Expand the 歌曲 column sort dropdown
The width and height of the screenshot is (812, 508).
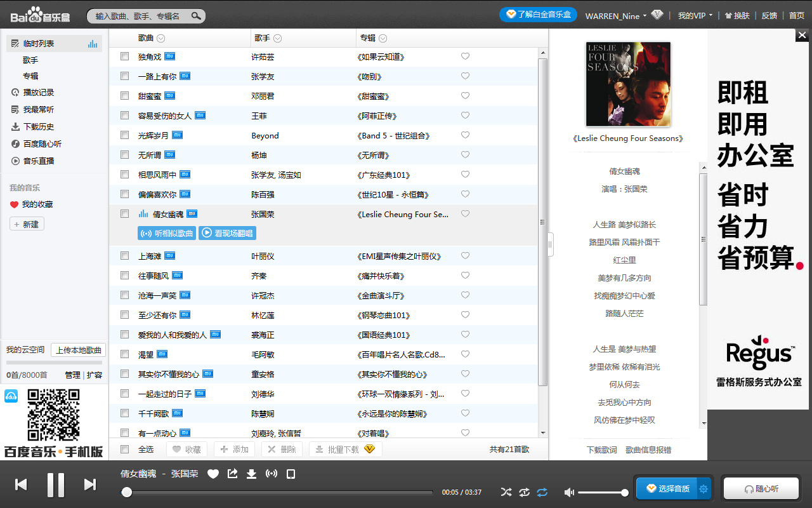160,39
